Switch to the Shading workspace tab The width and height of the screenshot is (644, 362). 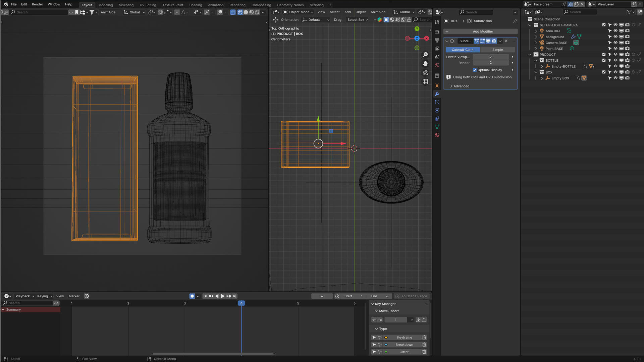196,5
